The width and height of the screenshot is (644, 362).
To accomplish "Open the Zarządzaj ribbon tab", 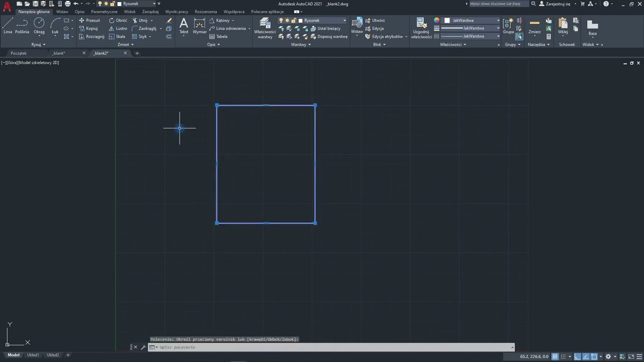I will [x=150, y=12].
